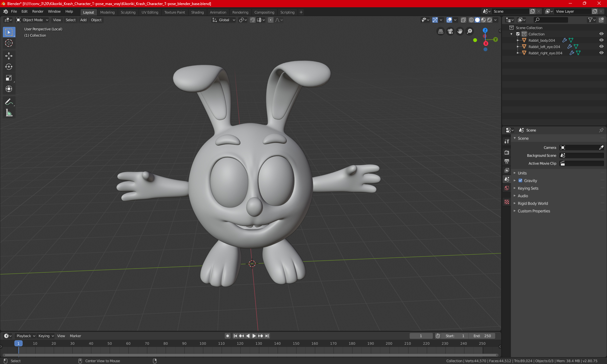Click the Camera eyedropper icon
The width and height of the screenshot is (607, 364).
click(601, 148)
